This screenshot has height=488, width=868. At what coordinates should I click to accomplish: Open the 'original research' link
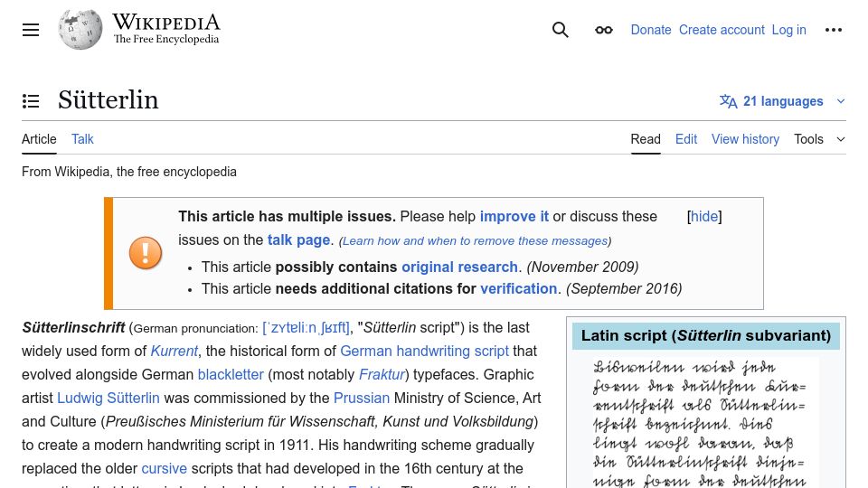pyautogui.click(x=459, y=267)
